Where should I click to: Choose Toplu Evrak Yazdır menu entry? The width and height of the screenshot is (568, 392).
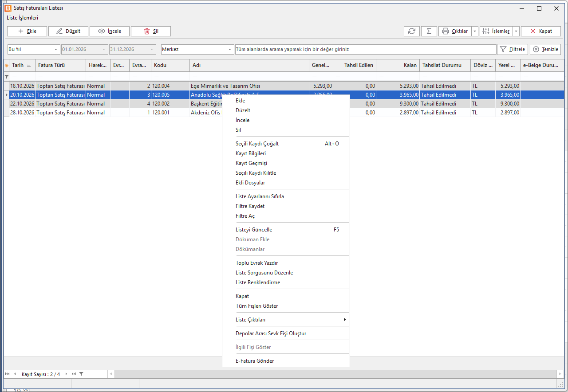point(286,263)
